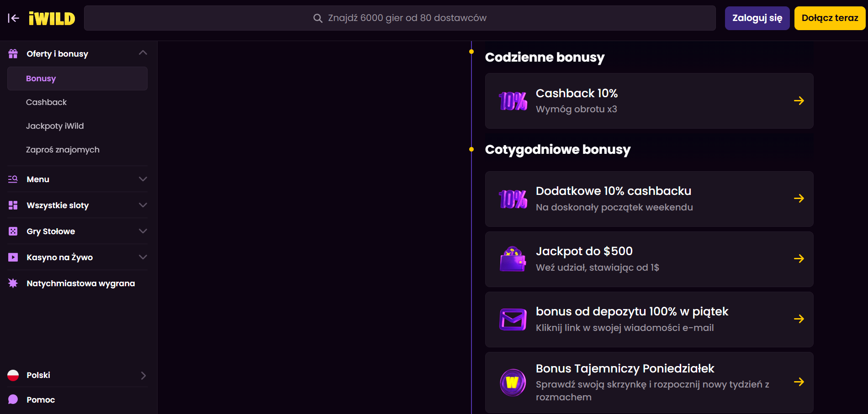
Task: Click the Dołącz teraz button
Action: pyautogui.click(x=830, y=18)
